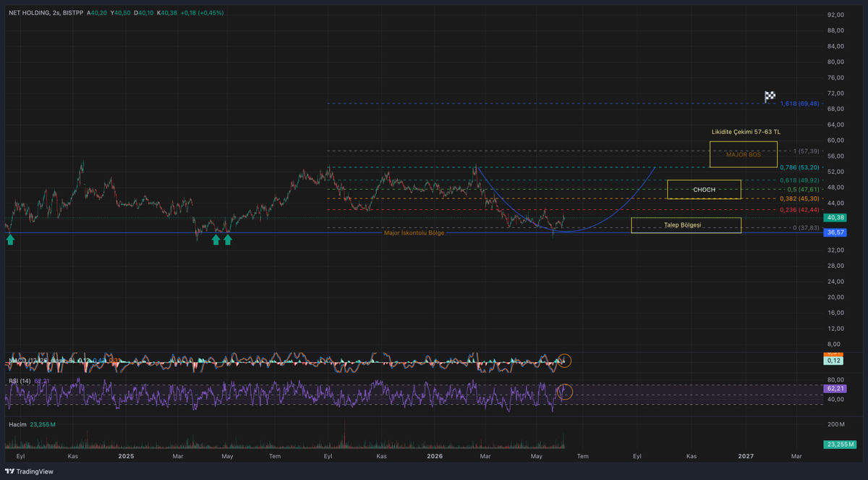Click the Likidite Çekimi 57-63 TL text
868x480 pixels.
point(746,132)
